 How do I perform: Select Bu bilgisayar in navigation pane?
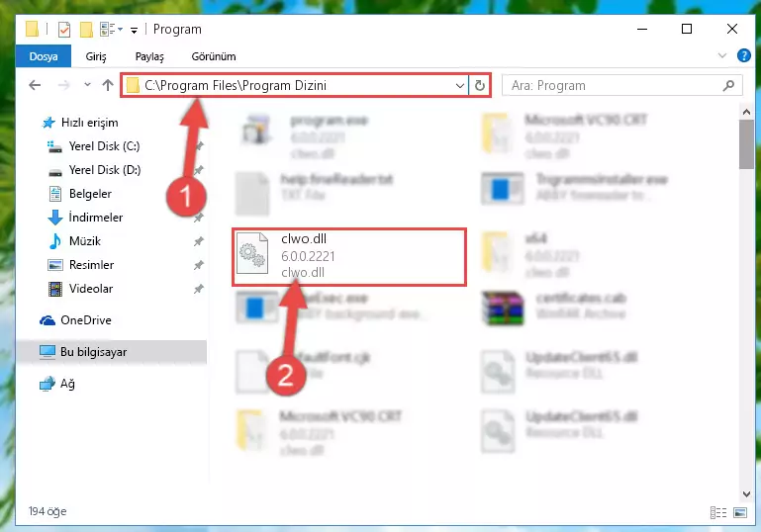coord(111,352)
